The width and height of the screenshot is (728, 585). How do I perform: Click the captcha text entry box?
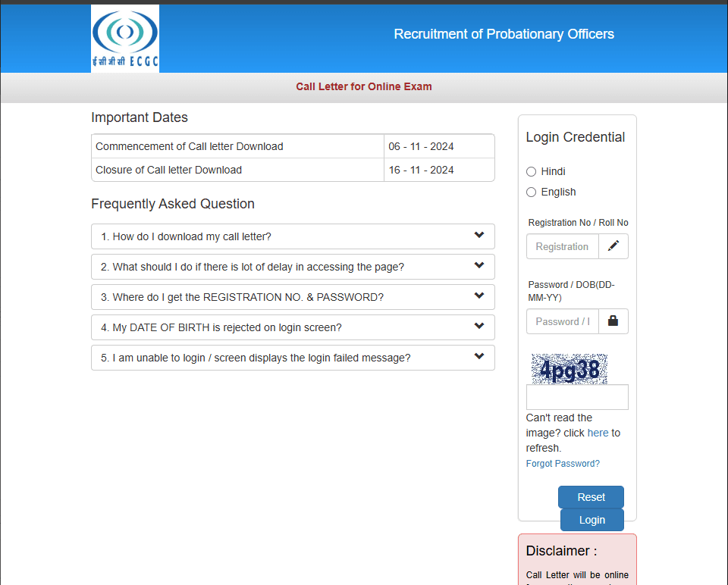(577, 397)
